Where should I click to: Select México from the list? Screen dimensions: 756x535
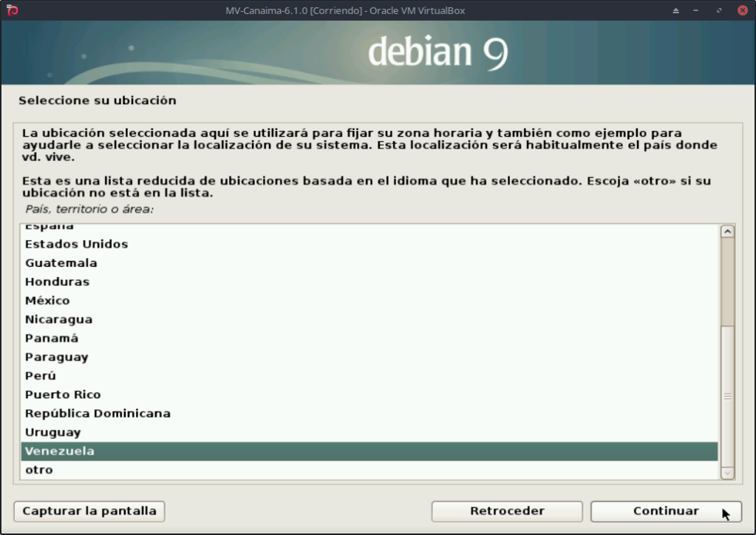pos(47,301)
